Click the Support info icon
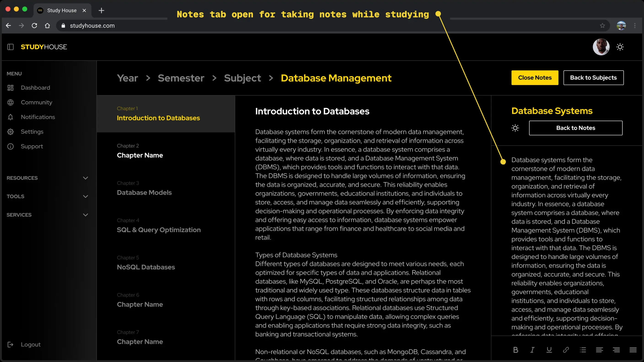Screen dimensions: 644x362 (x=10, y=146)
